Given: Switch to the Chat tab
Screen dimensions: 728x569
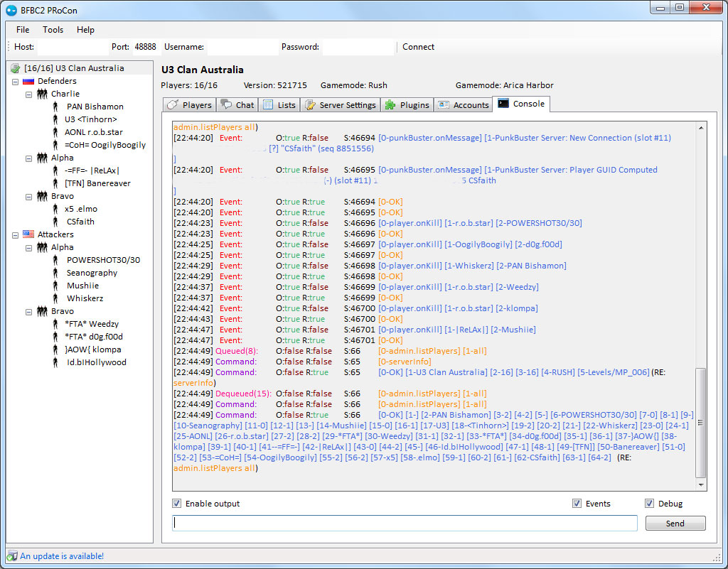Looking at the screenshot, I should (237, 105).
